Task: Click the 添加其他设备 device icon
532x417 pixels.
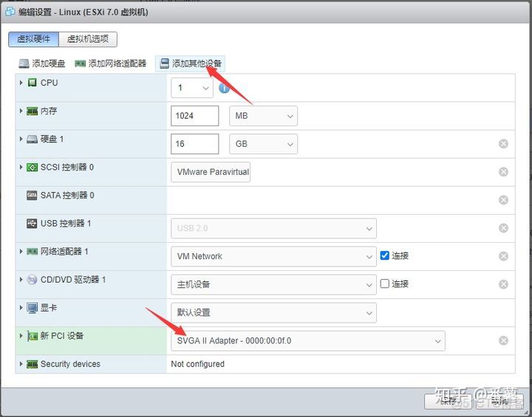Action: (165, 63)
